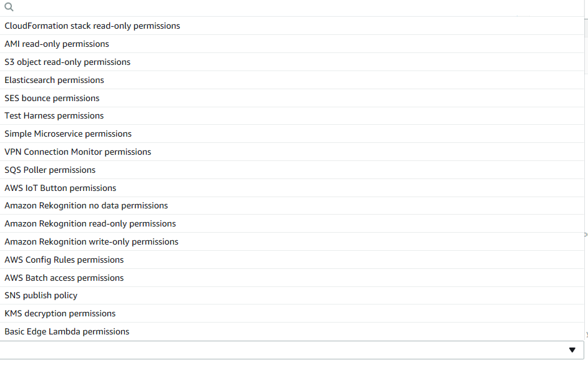Viewport: 588px width, 375px height.
Task: Pick Amazon Rekognition read-only permissions
Action: point(91,224)
